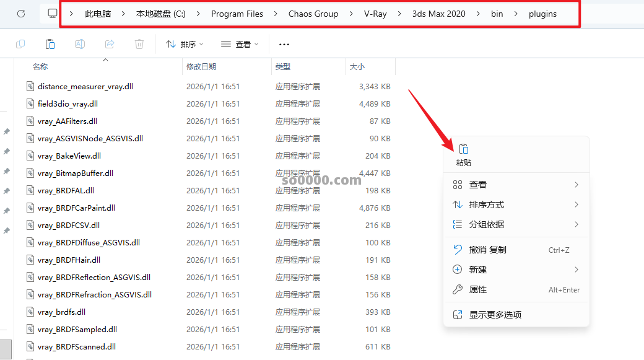This screenshot has height=360, width=644.
Task: Select 属性 from the context menu
Action: point(478,289)
